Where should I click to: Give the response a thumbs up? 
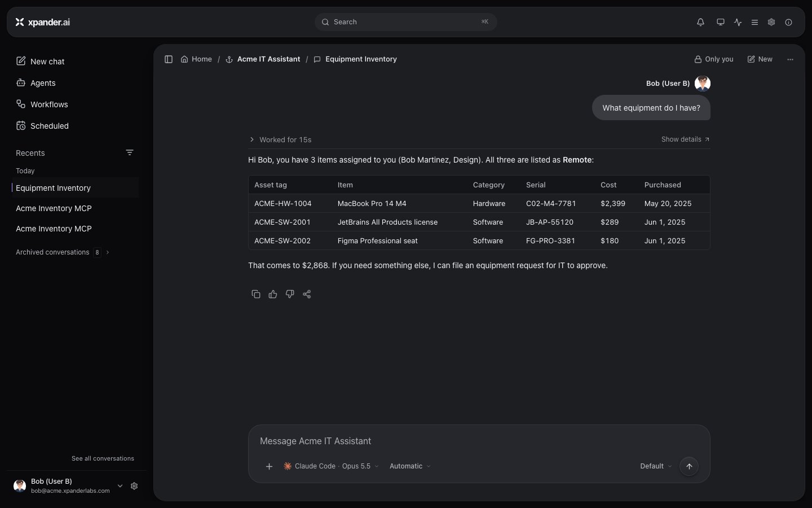[273, 294]
